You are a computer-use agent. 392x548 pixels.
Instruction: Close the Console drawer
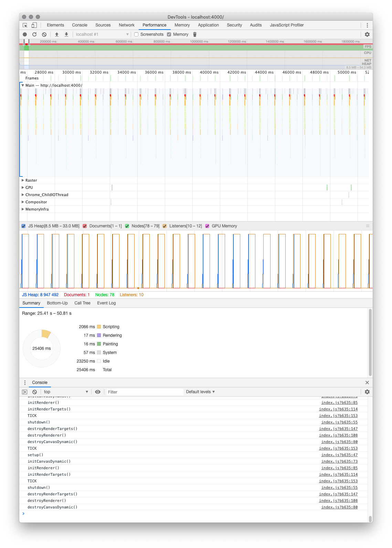(367, 383)
